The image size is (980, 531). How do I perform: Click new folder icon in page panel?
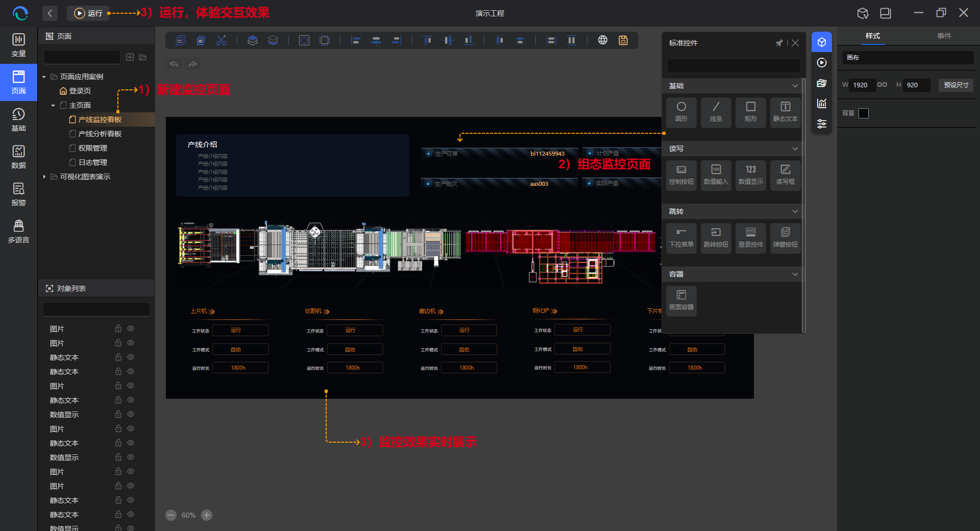coord(143,57)
